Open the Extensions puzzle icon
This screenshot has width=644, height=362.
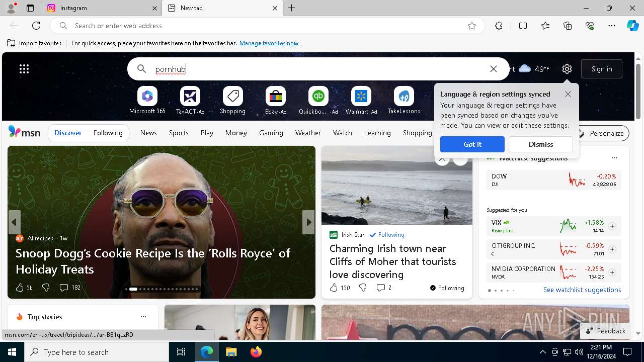[499, 26]
